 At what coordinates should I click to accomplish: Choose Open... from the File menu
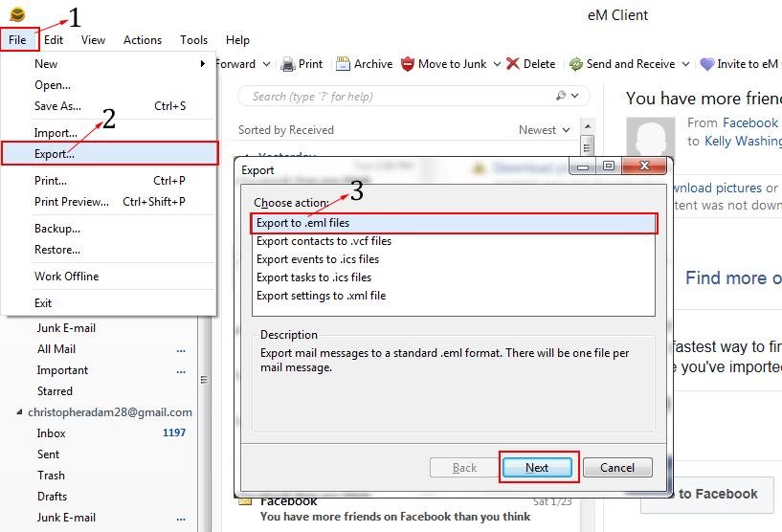(x=109, y=85)
